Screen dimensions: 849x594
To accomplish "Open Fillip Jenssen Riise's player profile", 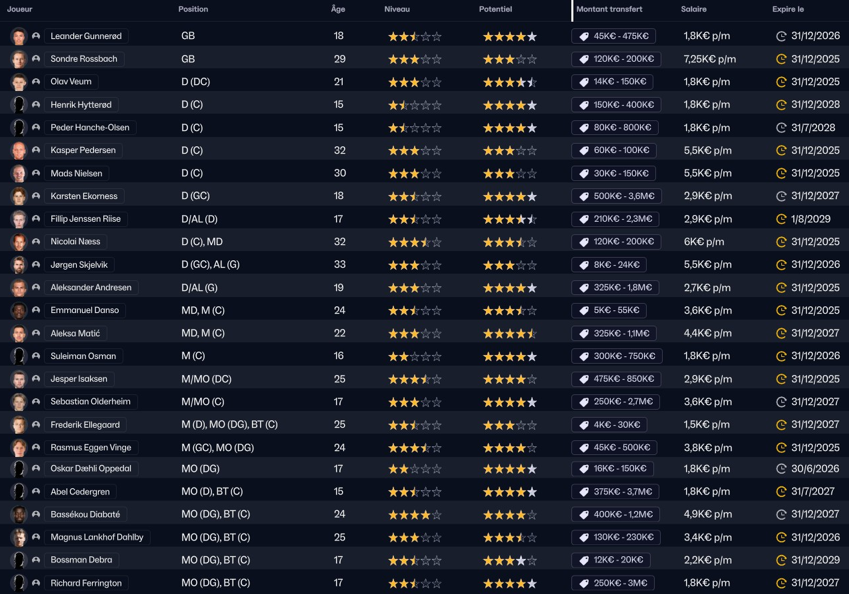I will point(85,219).
